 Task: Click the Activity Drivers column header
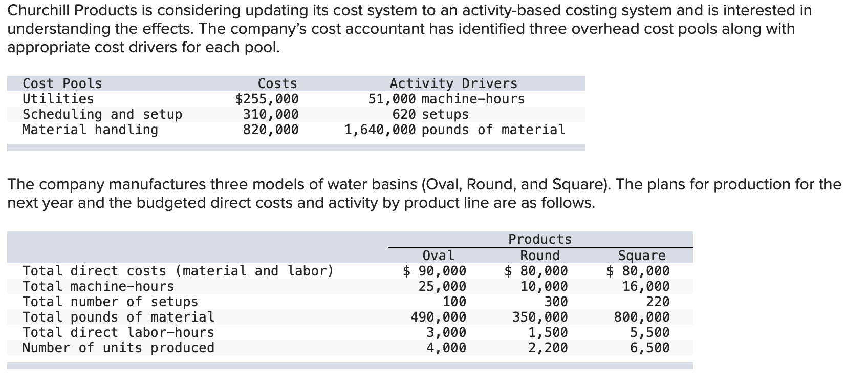point(454,83)
